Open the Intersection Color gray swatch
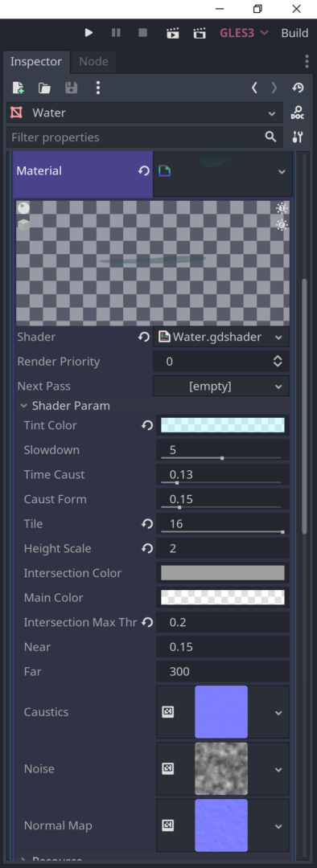 [x=223, y=573]
